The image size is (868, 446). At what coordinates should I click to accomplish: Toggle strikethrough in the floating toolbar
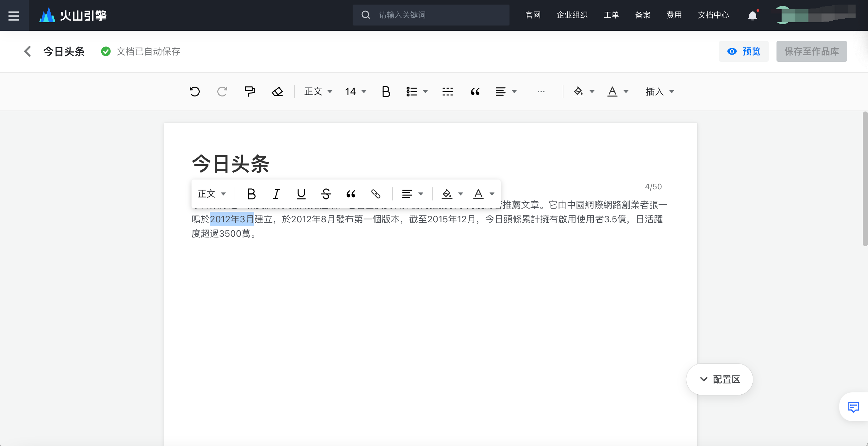[326, 194]
